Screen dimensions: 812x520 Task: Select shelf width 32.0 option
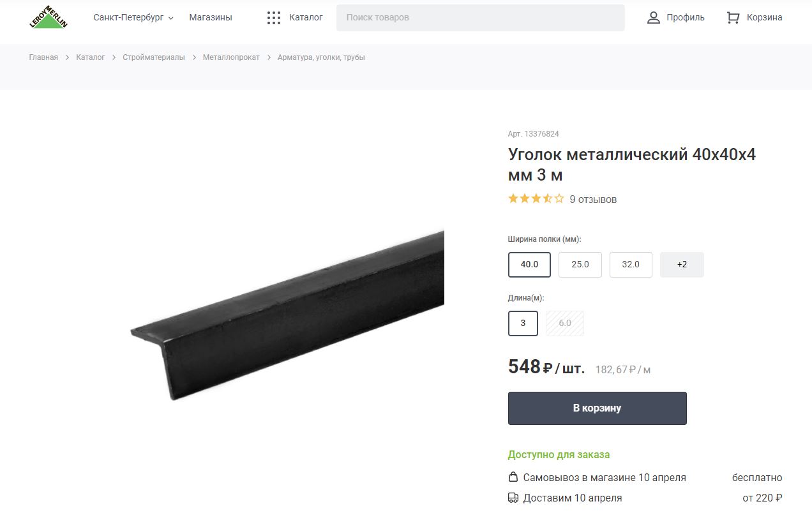coord(631,265)
